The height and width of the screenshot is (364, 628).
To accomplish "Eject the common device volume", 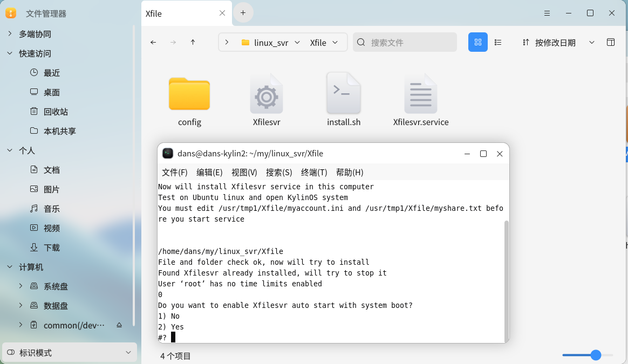I will (x=119, y=325).
